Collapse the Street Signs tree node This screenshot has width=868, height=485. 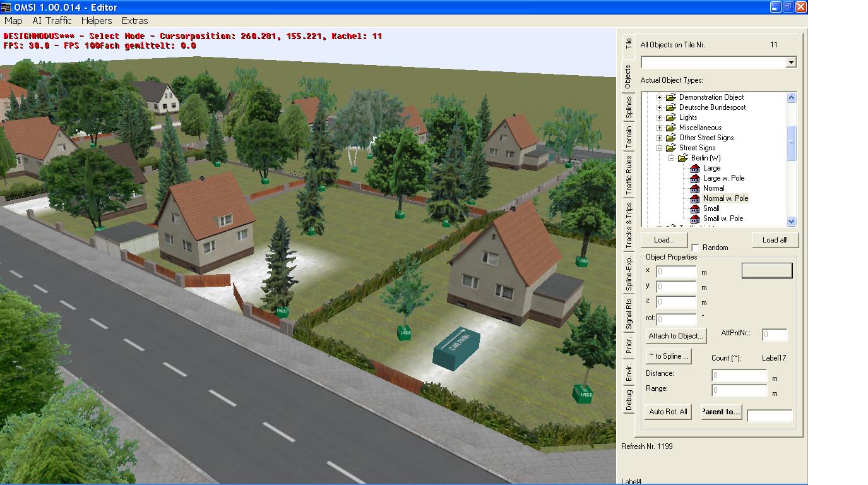(x=660, y=148)
